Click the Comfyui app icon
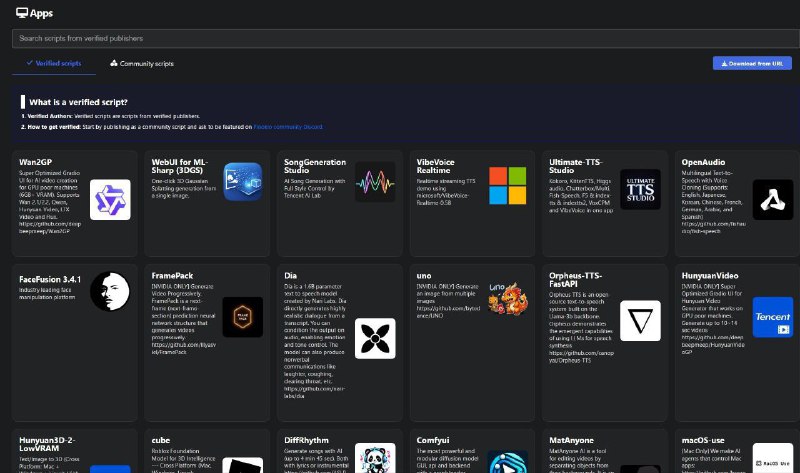Screen dimensions: 800x473 (508, 461)
